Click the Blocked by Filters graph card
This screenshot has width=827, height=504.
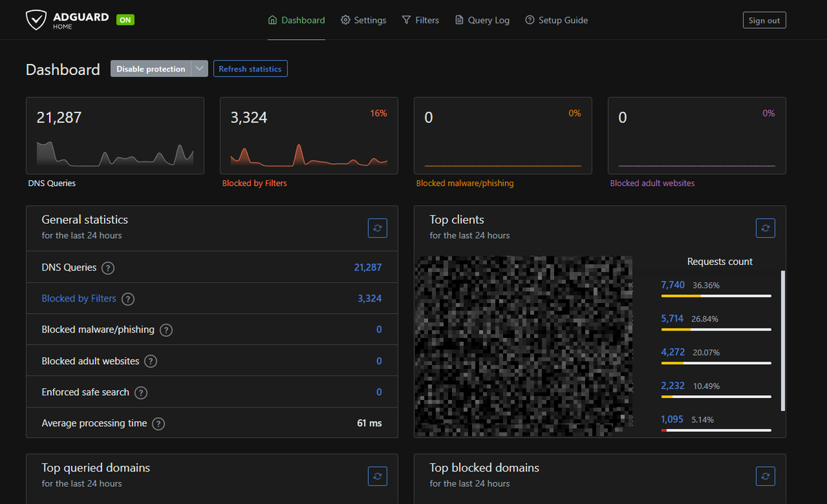click(x=309, y=136)
